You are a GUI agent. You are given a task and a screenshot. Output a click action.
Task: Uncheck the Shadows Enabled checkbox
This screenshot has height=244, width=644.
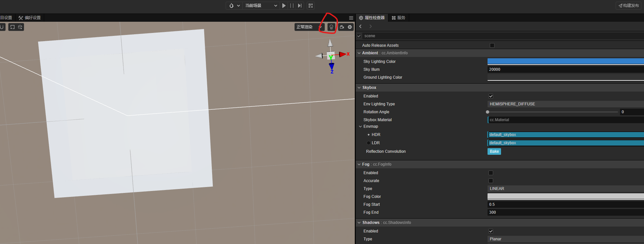[491, 231]
